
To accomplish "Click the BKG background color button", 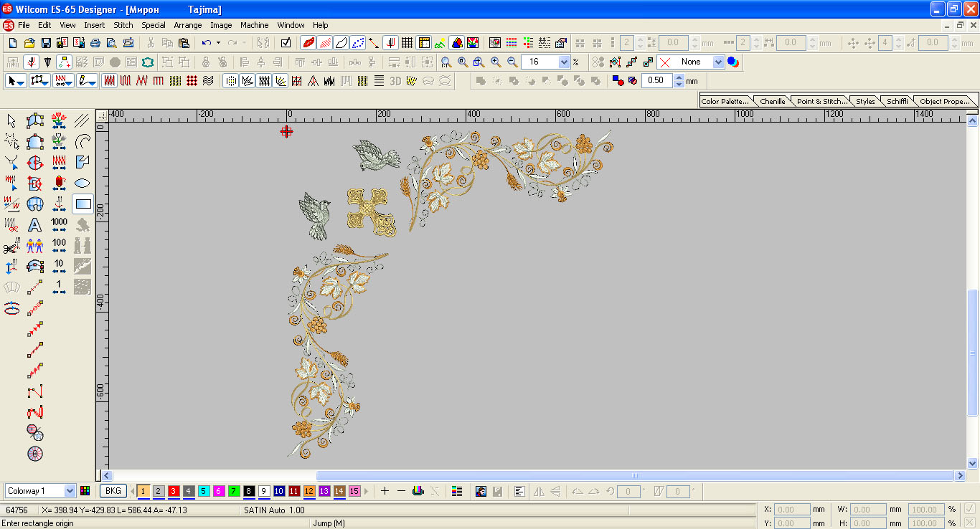I will click(113, 491).
